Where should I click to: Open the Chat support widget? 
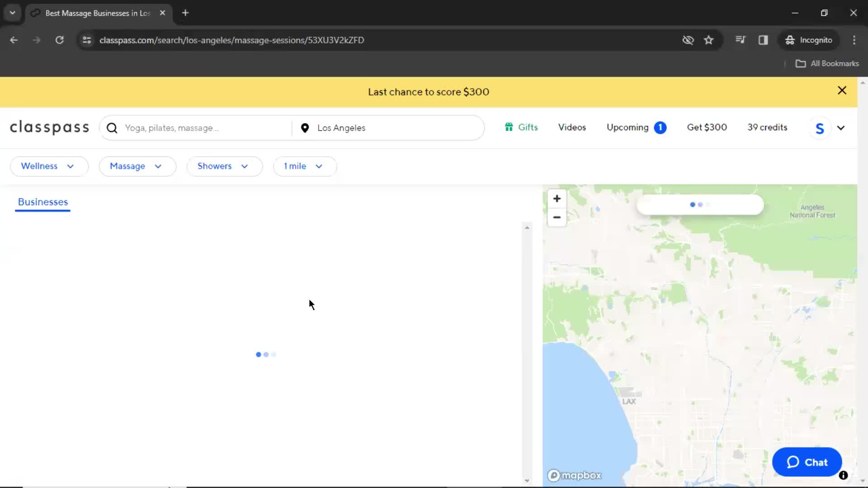click(807, 462)
